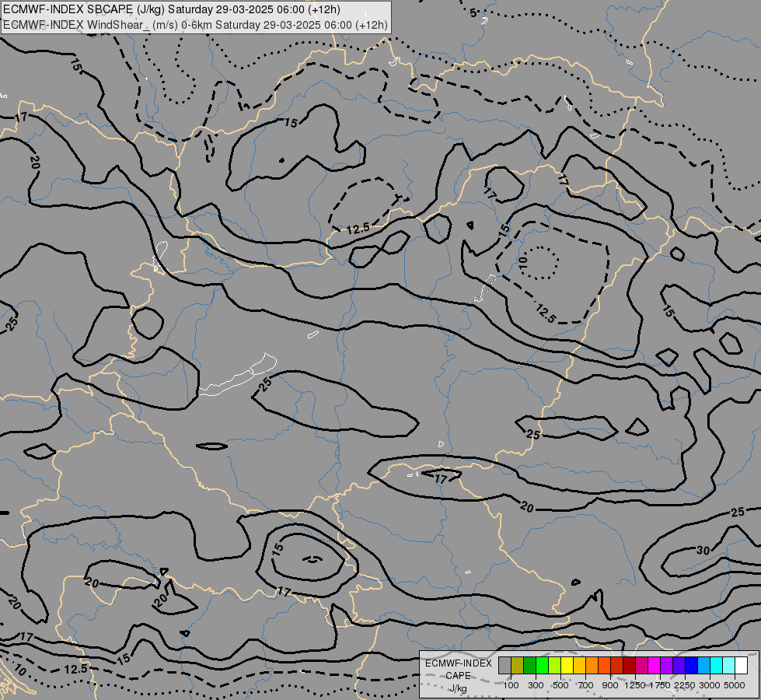Click the legend value 2250
The width and height of the screenshot is (761, 700).
(685, 685)
